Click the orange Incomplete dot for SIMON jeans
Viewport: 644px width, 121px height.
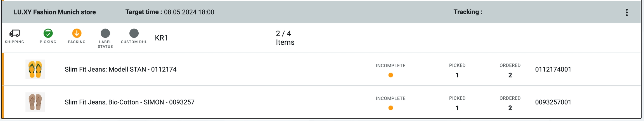point(390,108)
